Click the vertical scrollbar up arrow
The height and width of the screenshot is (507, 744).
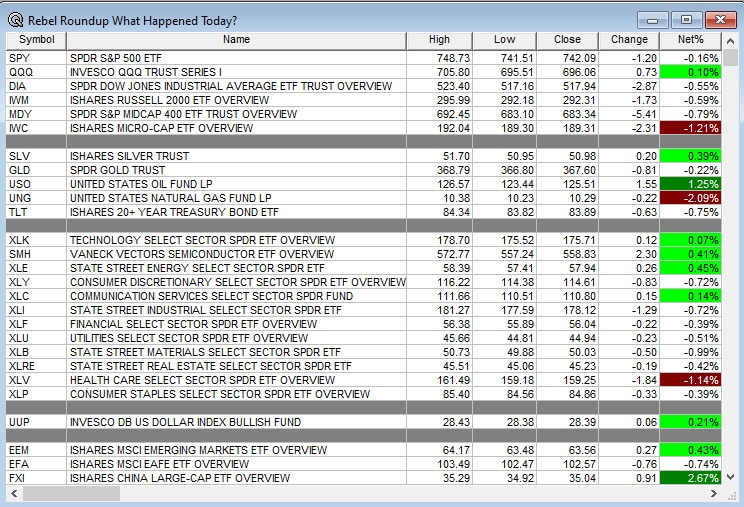tap(730, 42)
